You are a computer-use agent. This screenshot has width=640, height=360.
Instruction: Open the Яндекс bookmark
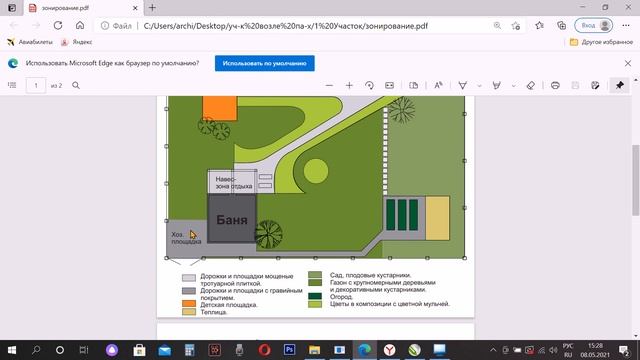coord(76,42)
